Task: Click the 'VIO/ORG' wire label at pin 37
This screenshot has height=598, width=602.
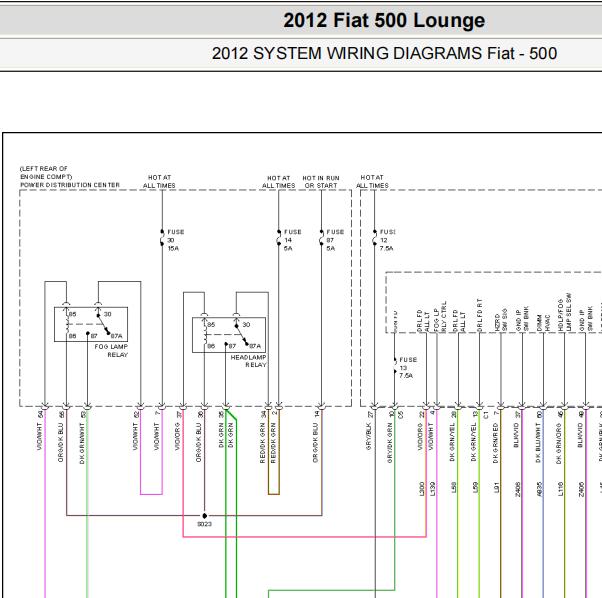Action: [x=177, y=436]
